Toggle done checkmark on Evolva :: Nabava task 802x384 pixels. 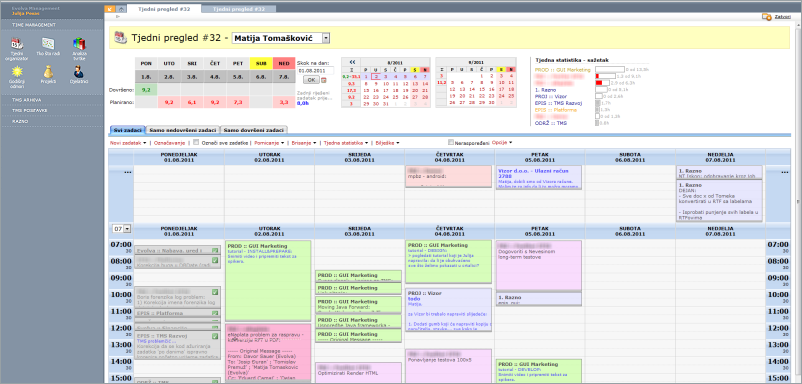[x=215, y=251]
